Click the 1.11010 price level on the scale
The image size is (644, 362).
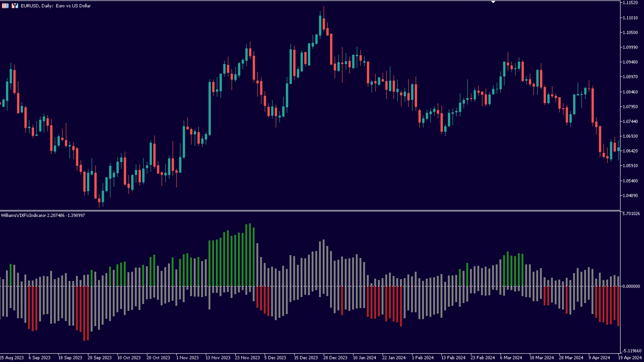[x=629, y=18]
